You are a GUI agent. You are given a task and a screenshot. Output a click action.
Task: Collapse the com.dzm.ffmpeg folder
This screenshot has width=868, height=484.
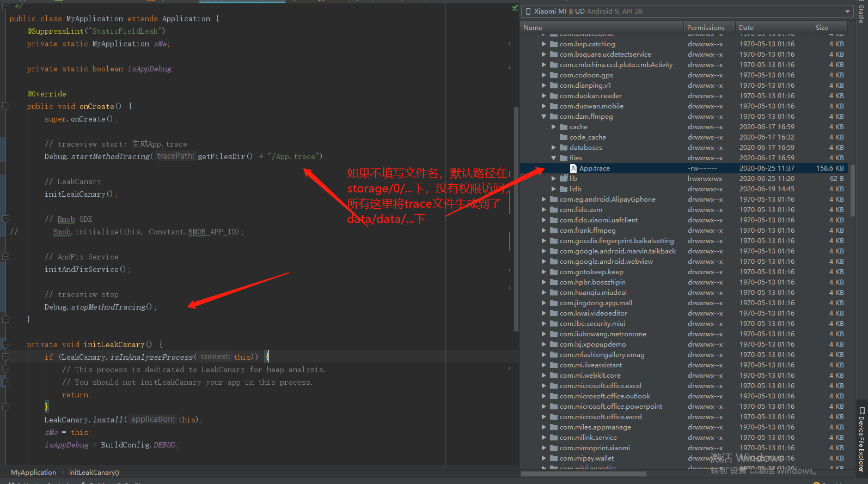pyautogui.click(x=543, y=117)
